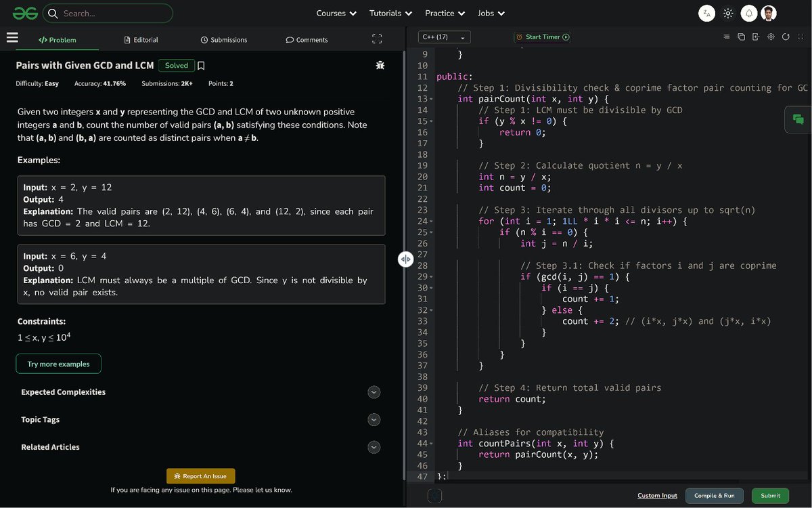Click the panel divider resize handle
This screenshot has width=812, height=508.
[405, 259]
